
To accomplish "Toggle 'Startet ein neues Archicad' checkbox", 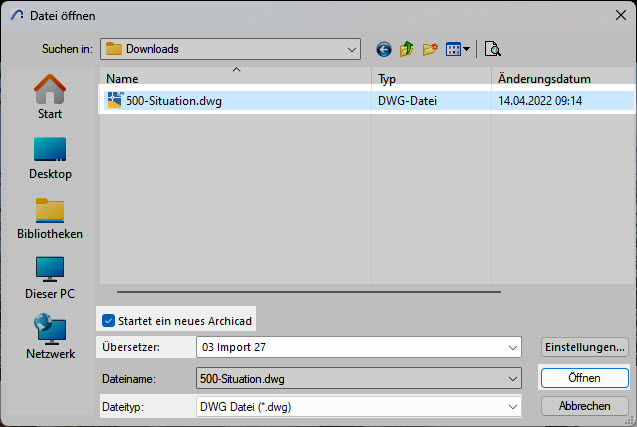I will (x=108, y=321).
